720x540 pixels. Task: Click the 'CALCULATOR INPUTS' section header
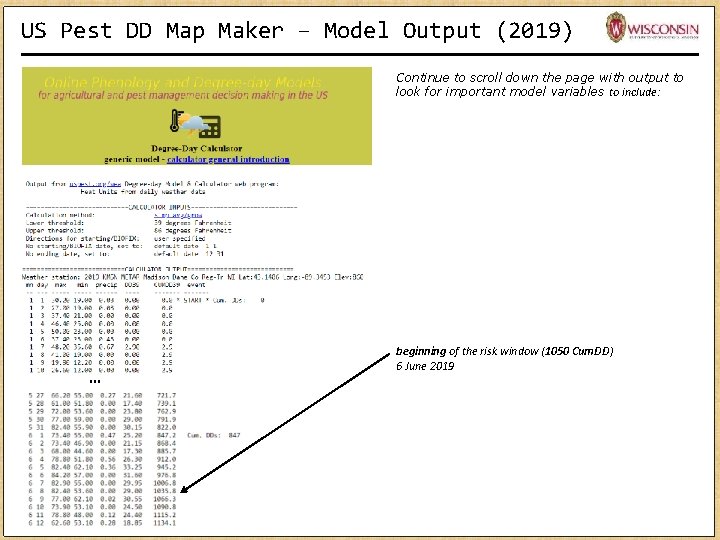coord(159,207)
